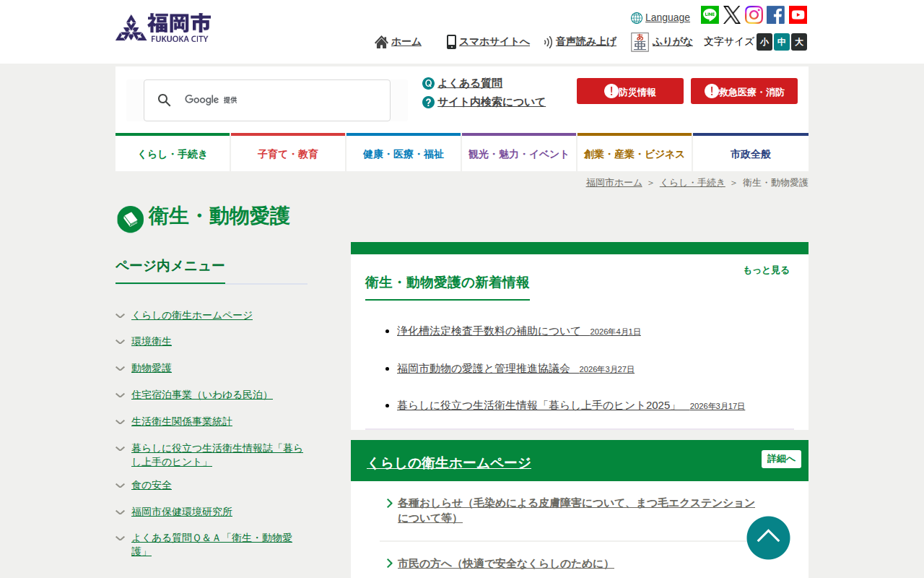Click the home icon in header
The width and height of the screenshot is (924, 578).
[381, 42]
